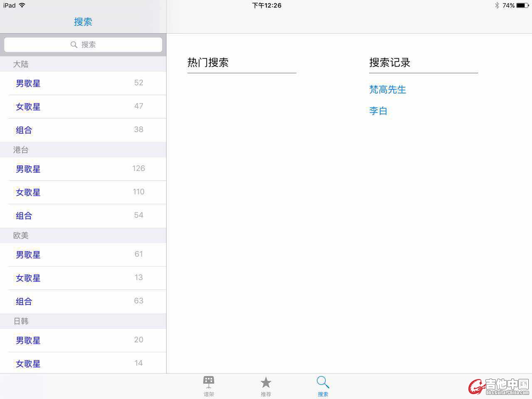Tap the Wi-Fi status icon
The width and height of the screenshot is (532, 399).
pos(22,5)
